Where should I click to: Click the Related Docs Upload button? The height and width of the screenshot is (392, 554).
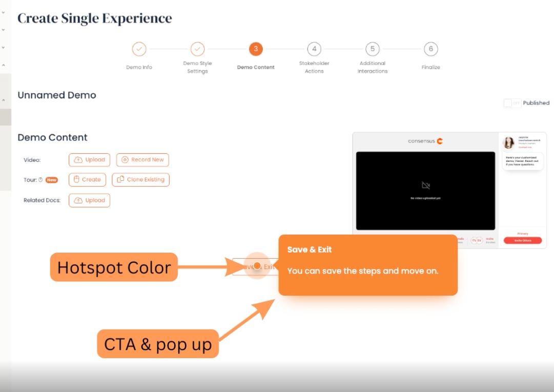[x=89, y=200]
